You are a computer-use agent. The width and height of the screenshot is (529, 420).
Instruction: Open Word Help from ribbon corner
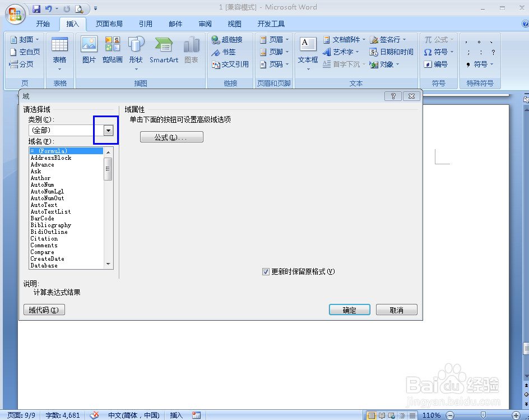(x=525, y=24)
